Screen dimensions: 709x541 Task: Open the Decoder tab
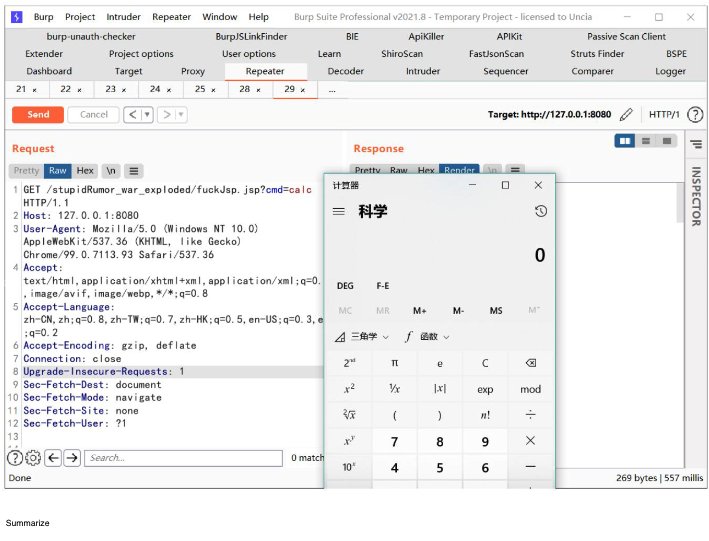(346, 71)
